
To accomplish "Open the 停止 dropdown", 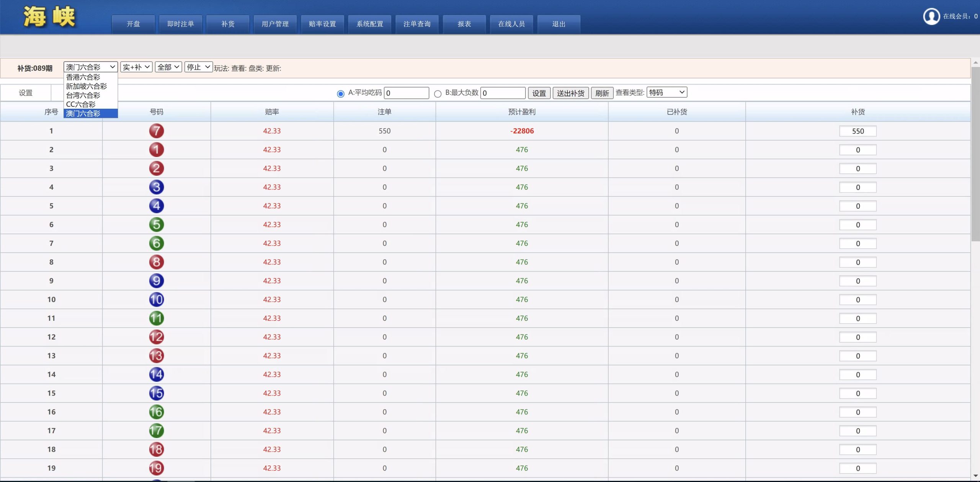I will (198, 67).
